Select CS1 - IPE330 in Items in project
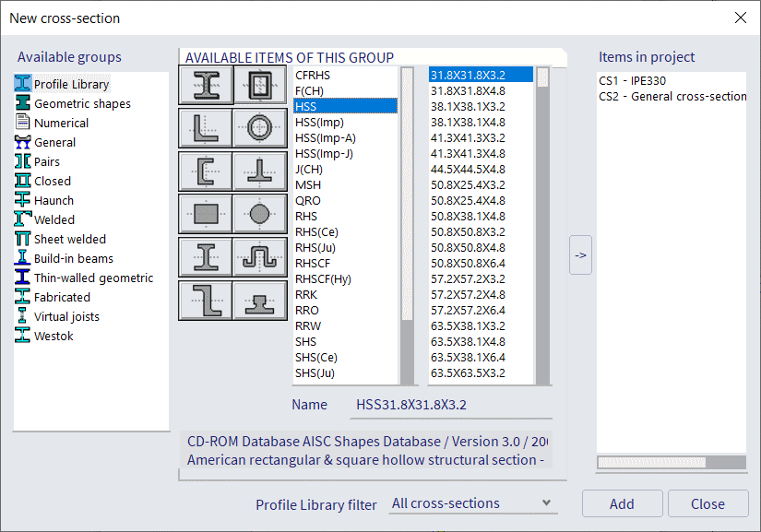The image size is (761, 532). (x=632, y=80)
